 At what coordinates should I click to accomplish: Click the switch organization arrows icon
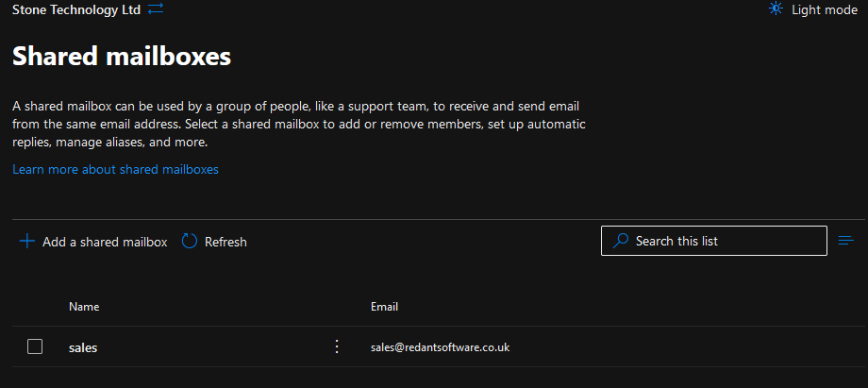pyautogui.click(x=156, y=8)
